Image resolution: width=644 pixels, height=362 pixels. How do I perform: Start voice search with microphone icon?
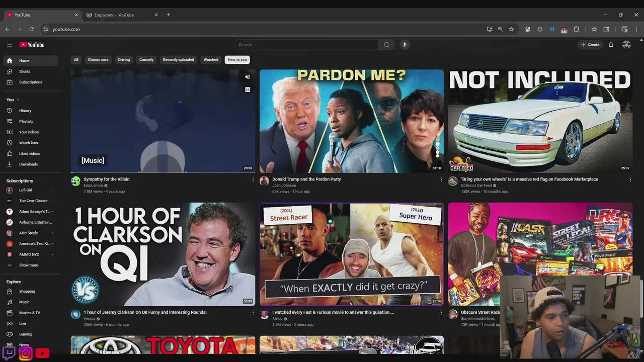pyautogui.click(x=405, y=45)
